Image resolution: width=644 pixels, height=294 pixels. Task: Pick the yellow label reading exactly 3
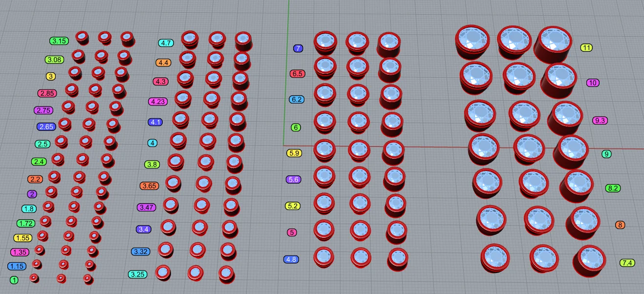[51, 76]
